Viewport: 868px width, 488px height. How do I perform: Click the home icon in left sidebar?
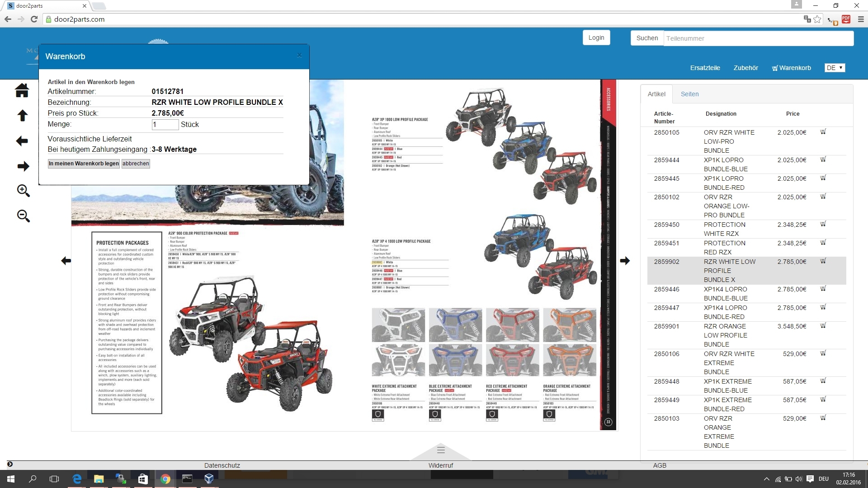coord(22,90)
